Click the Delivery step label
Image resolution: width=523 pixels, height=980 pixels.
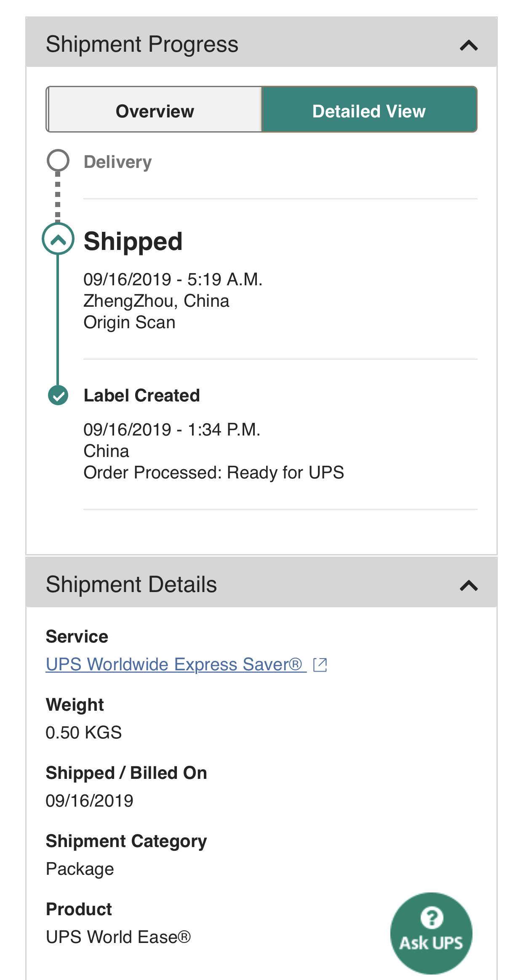pos(117,162)
